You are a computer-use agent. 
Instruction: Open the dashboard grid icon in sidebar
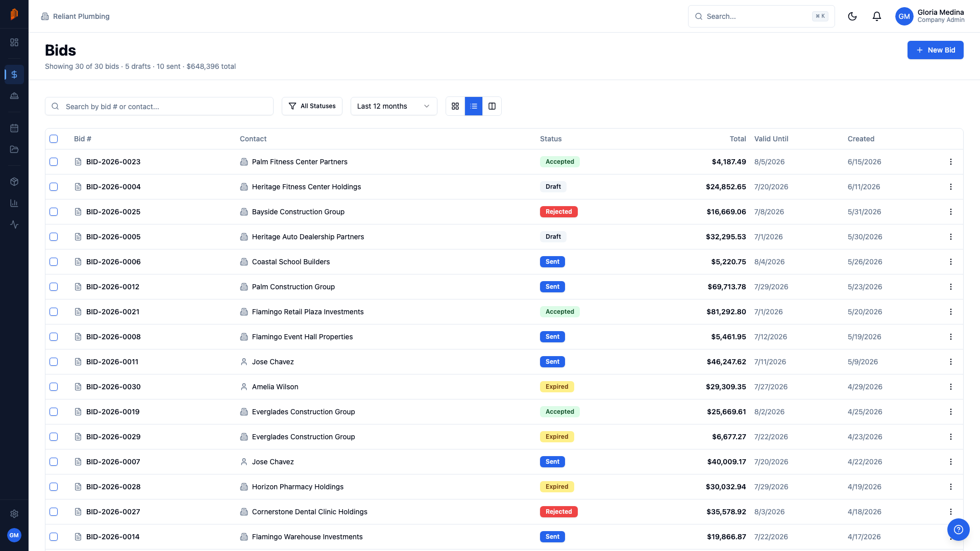[14, 42]
